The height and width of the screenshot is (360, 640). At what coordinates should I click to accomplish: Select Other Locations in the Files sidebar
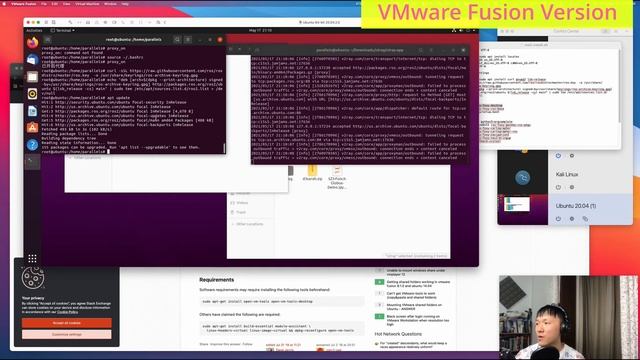pyautogui.click(x=249, y=224)
